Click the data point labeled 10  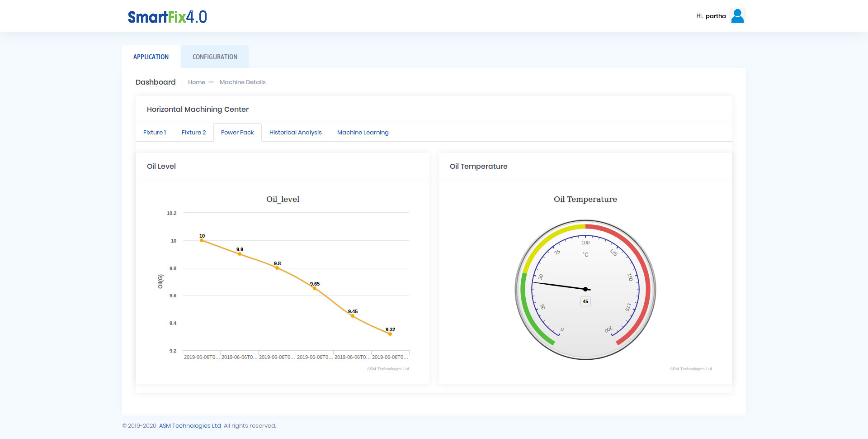pos(202,240)
